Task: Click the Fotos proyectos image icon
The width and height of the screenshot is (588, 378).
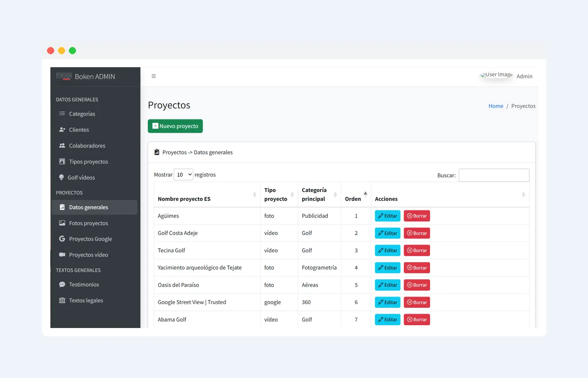Action: tap(62, 223)
